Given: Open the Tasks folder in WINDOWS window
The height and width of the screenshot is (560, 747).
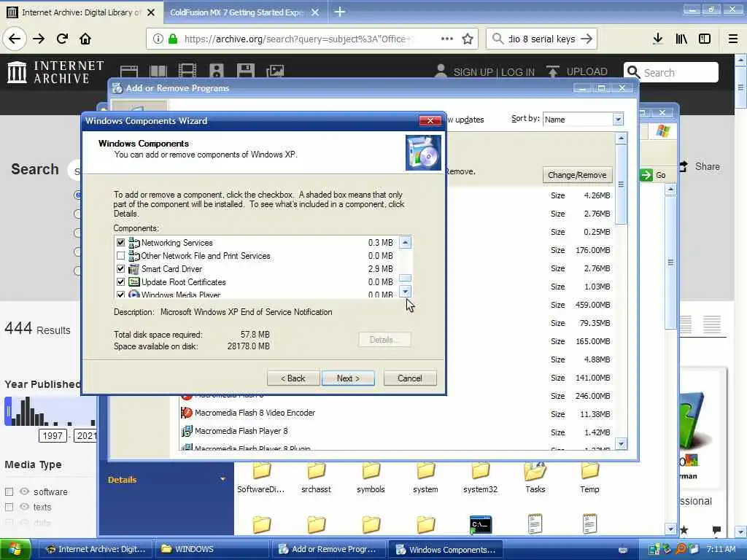Looking at the screenshot, I should click(535, 478).
